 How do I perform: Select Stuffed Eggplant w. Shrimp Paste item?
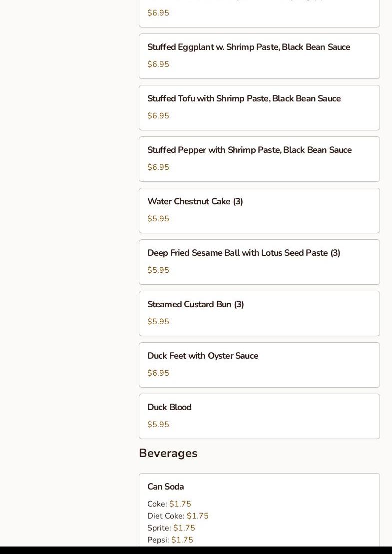point(259,56)
